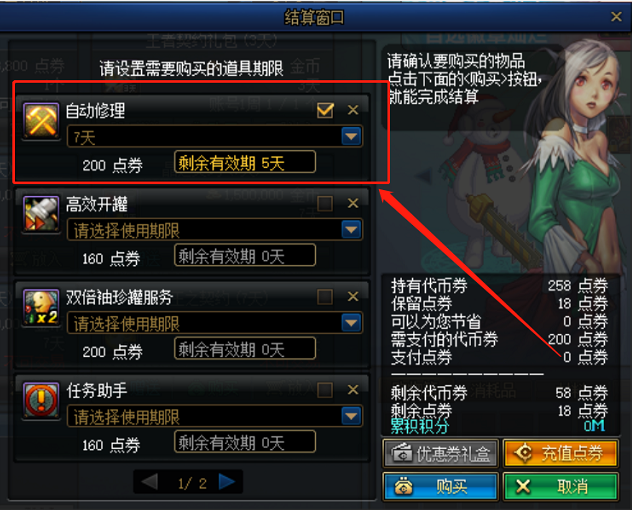
Task: Remove 自动修理 with its X icon
Action: coord(353,110)
